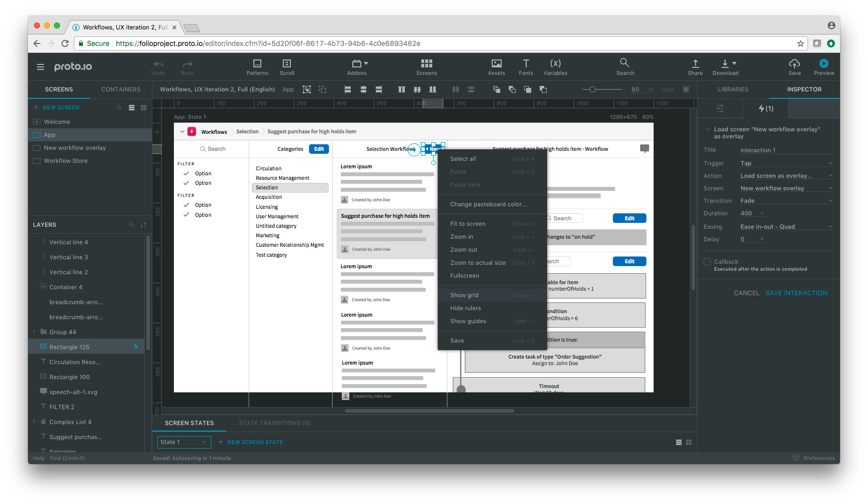Click the comment bubble icon on canvas
Screen dimensions: 868x504
(645, 148)
